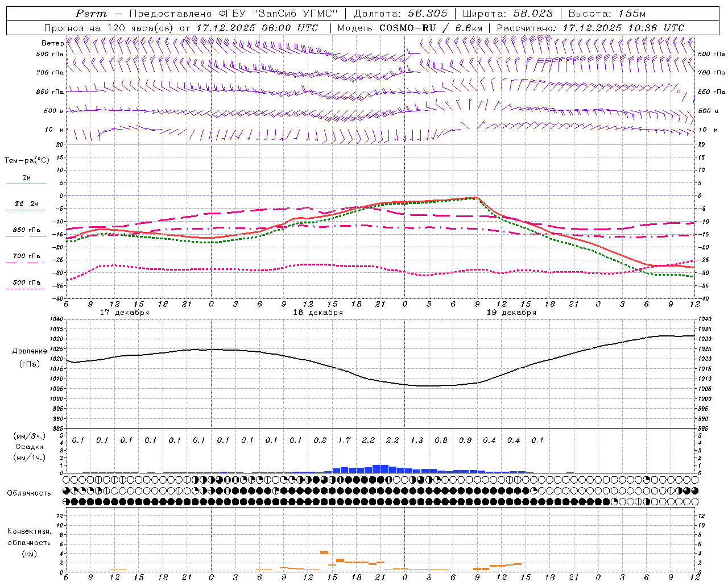Click the "19 декабря" date label
728x582 pixels.
[x=511, y=313]
